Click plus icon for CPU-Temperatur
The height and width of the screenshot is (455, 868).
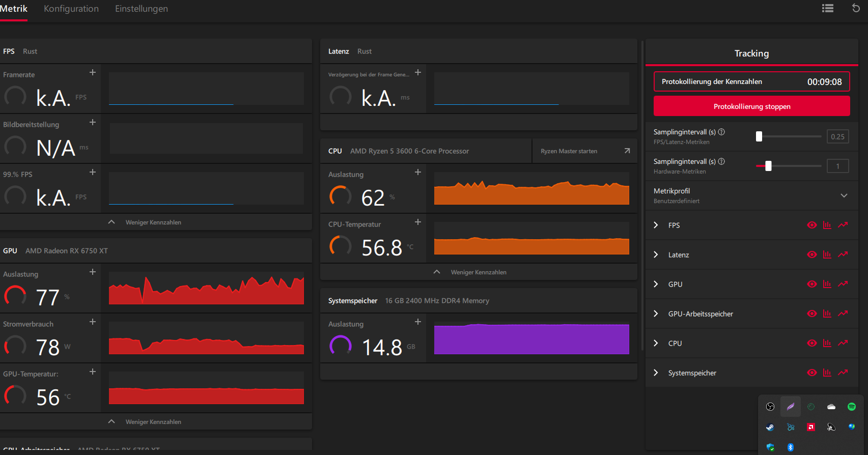(x=418, y=222)
